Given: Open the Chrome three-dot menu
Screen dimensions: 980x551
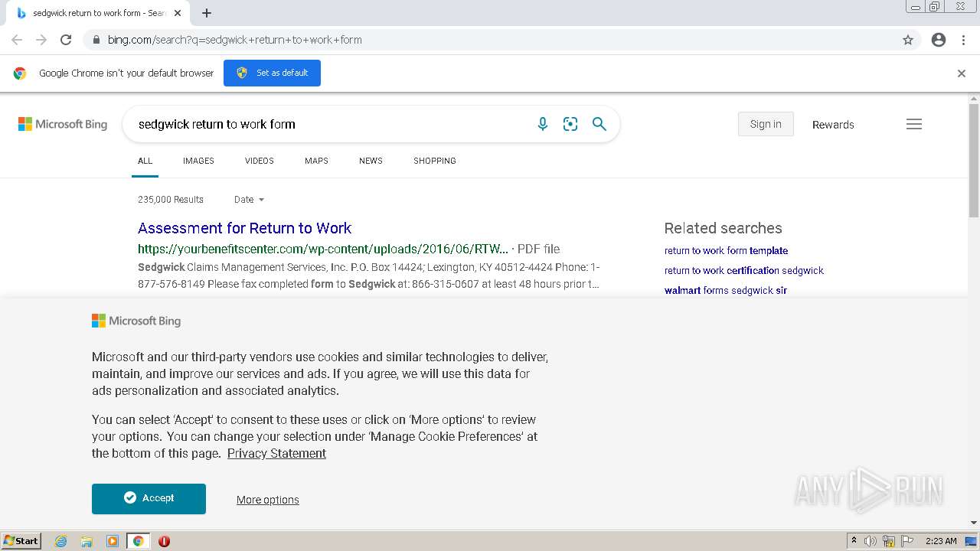Looking at the screenshot, I should tap(963, 40).
